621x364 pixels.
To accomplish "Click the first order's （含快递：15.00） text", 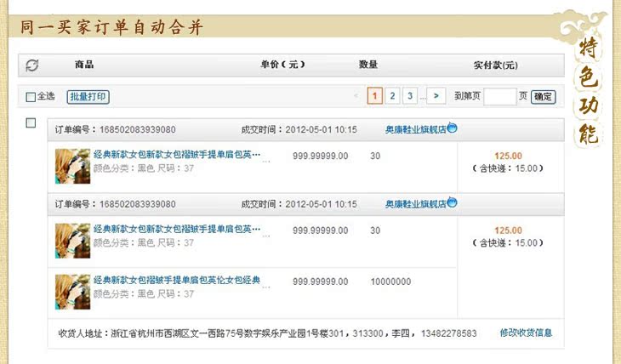I will pyautogui.click(x=508, y=168).
